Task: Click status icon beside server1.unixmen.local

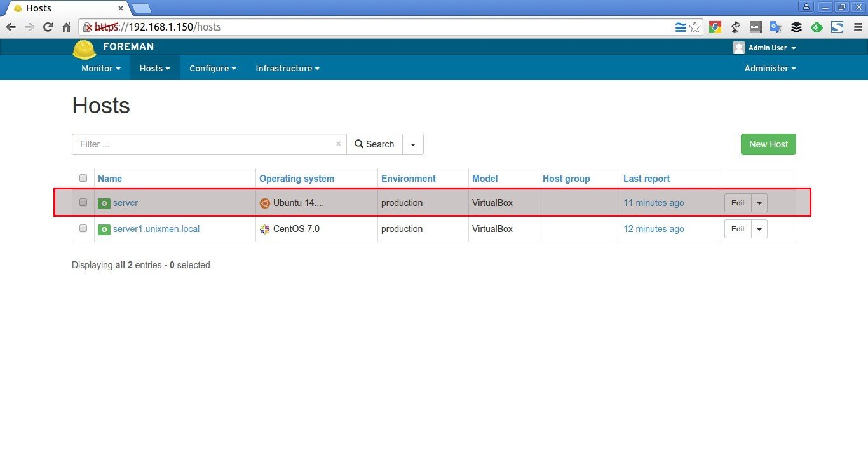Action: (104, 229)
